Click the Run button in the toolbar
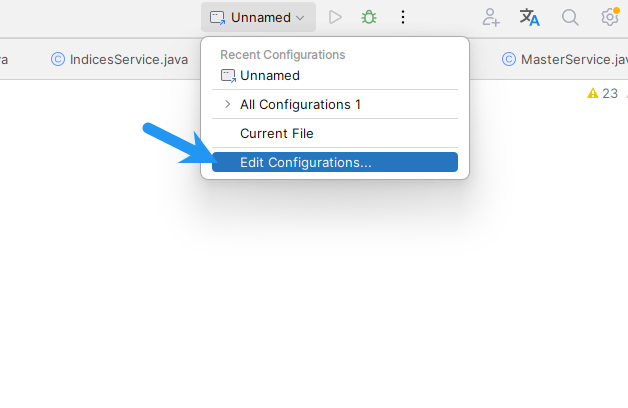628x408 pixels. click(335, 17)
